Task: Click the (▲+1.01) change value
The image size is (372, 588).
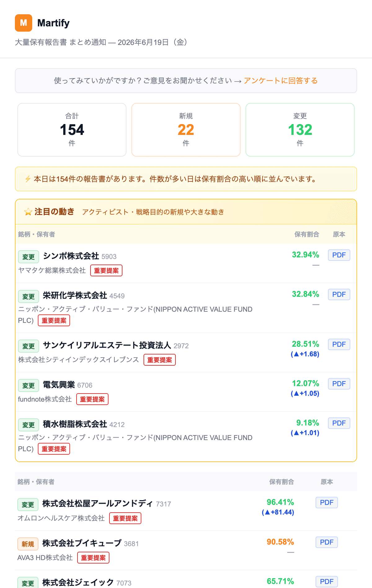Action: 305,433
